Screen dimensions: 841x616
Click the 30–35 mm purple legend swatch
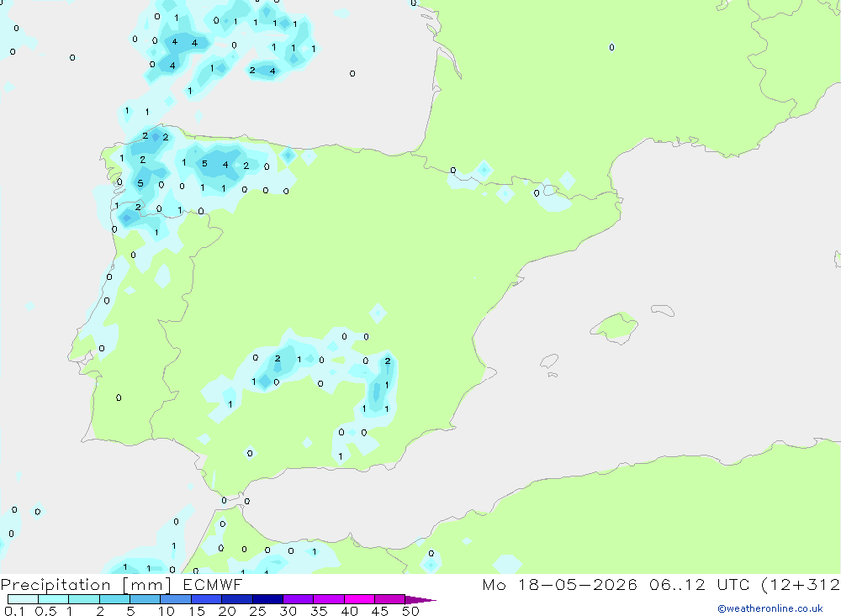(298, 599)
